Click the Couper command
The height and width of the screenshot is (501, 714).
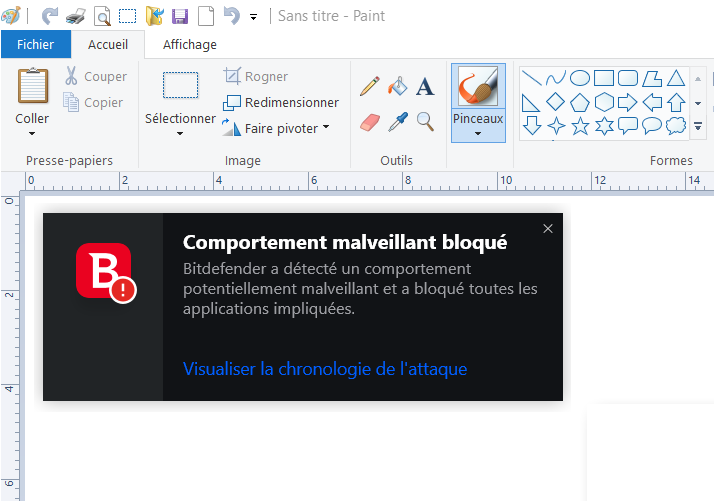coord(96,76)
